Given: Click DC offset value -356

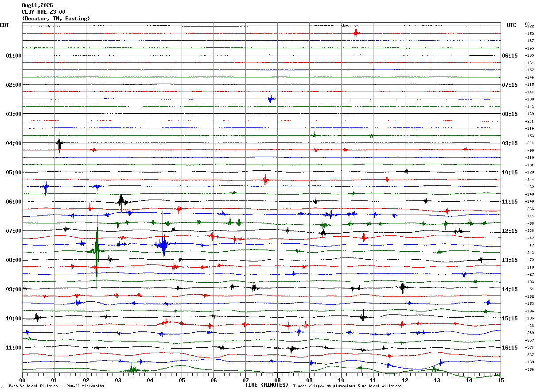Looking at the screenshot, I should click(x=529, y=369).
